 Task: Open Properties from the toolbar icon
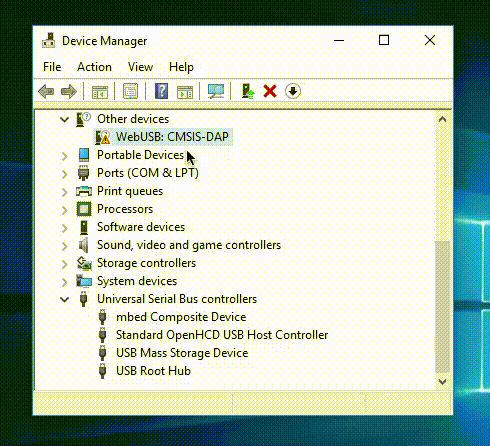coord(130,91)
